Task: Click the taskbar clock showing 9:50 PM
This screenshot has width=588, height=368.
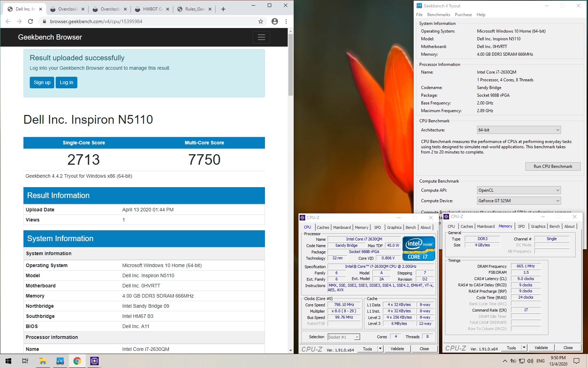Action: point(558,361)
